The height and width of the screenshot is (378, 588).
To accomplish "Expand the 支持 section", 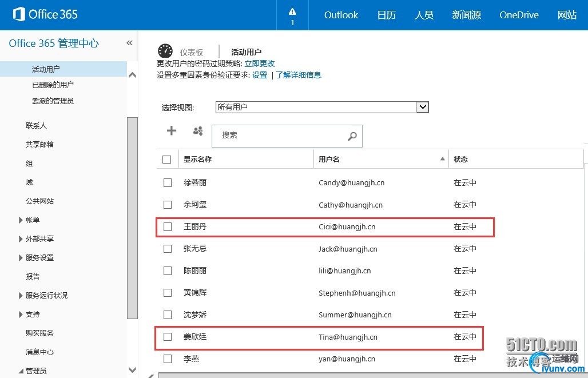I will point(21,315).
